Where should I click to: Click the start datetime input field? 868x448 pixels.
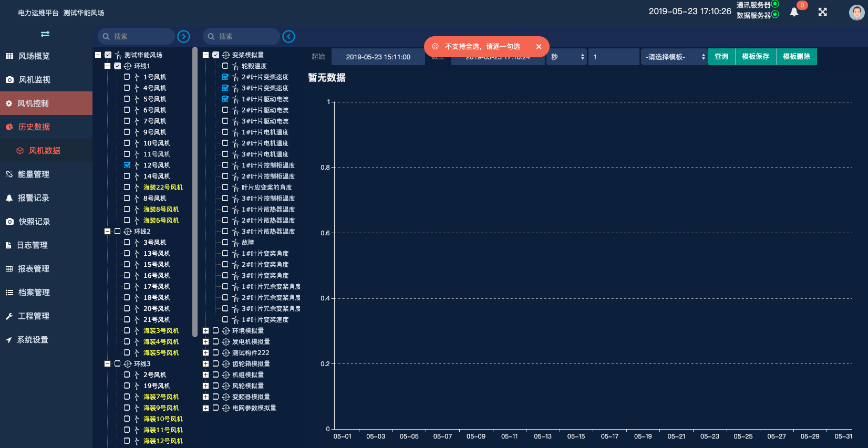378,57
